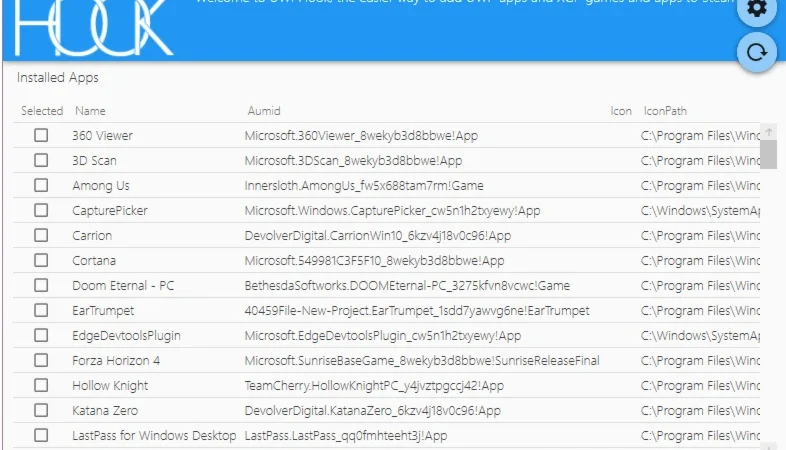The height and width of the screenshot is (450, 786).
Task: Click the vertical scrollbar thumb
Action: tap(768, 154)
